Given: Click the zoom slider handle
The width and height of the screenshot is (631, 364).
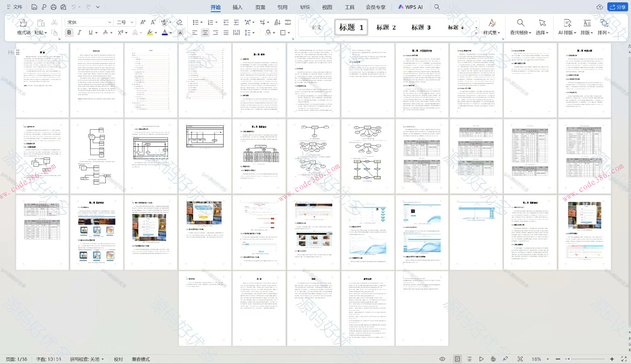Looking at the screenshot, I should coord(568,359).
